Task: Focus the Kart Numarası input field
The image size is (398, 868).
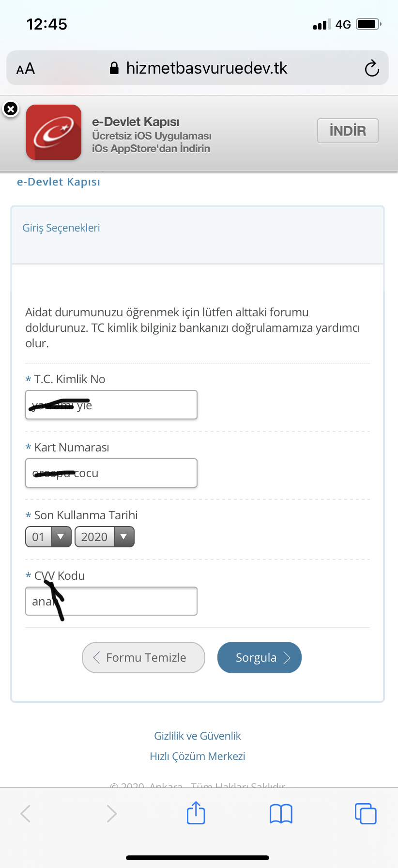Action: pos(111,473)
